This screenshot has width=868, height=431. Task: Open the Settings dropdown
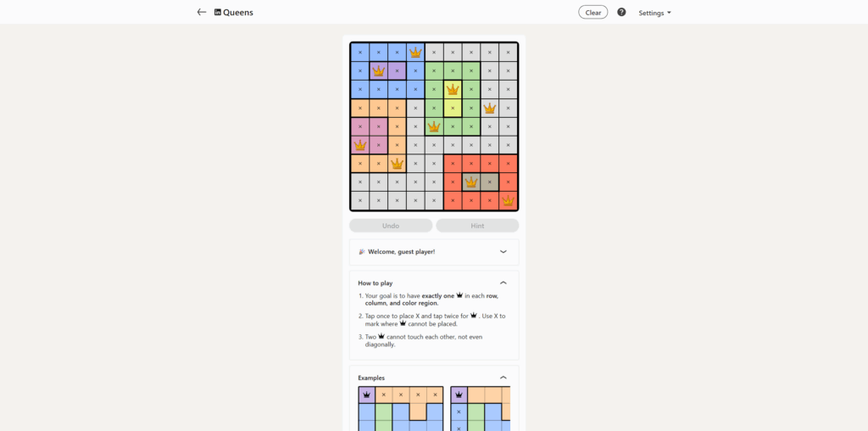pos(654,13)
